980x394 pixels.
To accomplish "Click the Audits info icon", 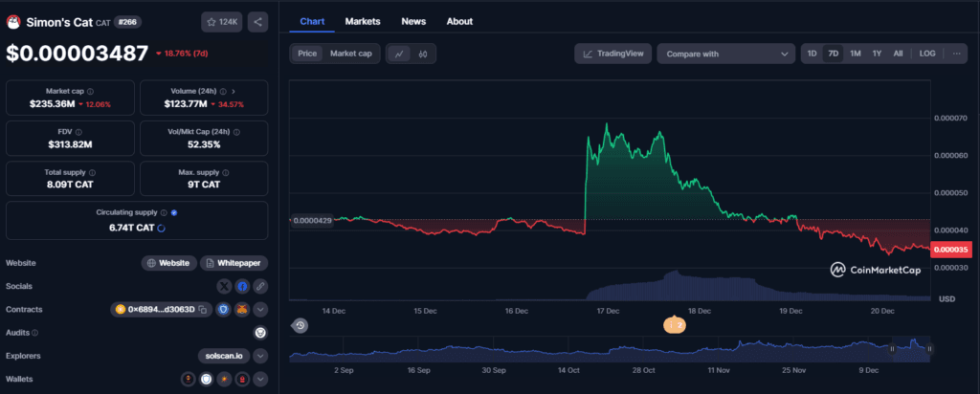I will (x=35, y=333).
